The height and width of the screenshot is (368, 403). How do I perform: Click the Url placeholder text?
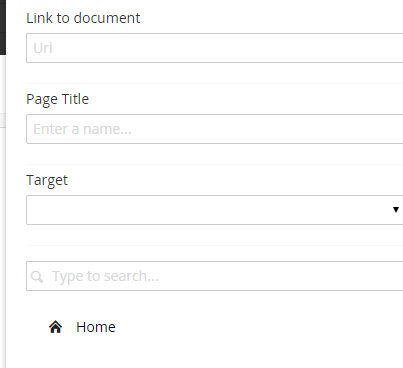[x=43, y=48]
